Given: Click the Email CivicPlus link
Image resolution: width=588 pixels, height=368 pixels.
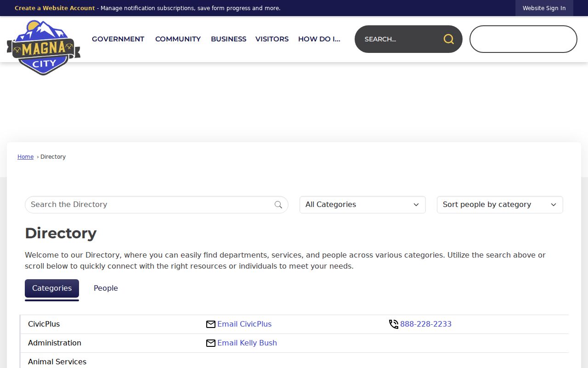Looking at the screenshot, I should (244, 324).
